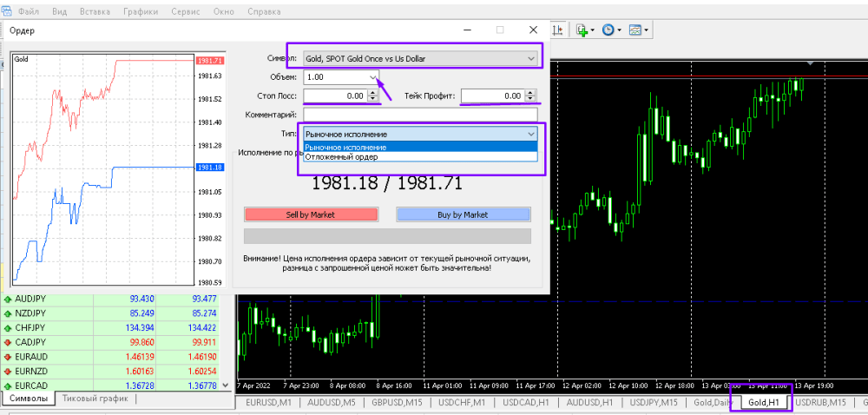868x415 pixels.
Task: Select the CADJPY symbol row name
Action: [x=30, y=342]
